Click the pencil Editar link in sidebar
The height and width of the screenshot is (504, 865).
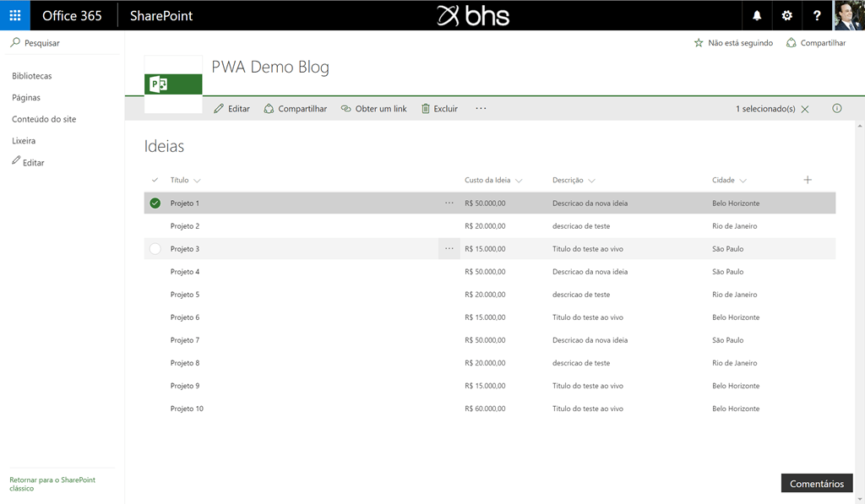pos(28,162)
